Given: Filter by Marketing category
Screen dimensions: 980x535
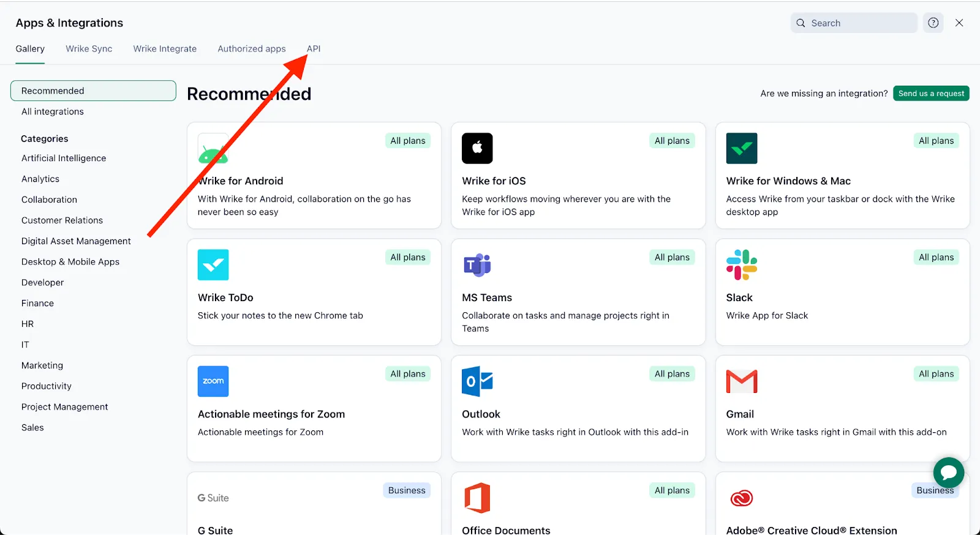Looking at the screenshot, I should 42,365.
